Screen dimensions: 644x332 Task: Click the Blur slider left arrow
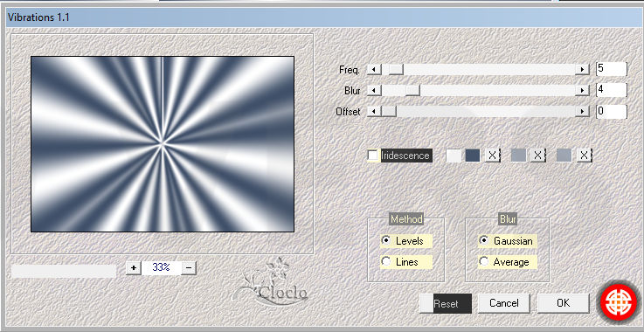[x=374, y=90]
